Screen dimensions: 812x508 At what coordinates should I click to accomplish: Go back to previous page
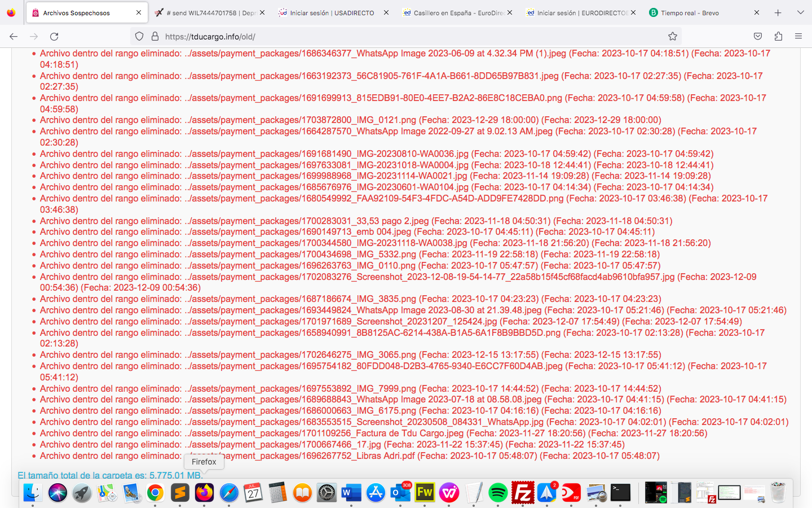14,37
